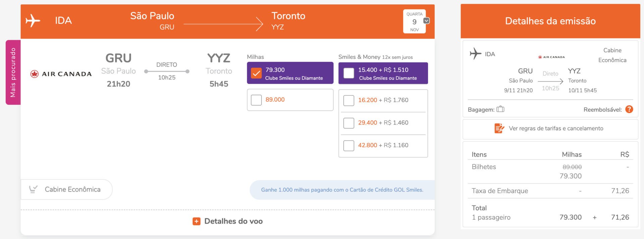Click the airplane icon in emission details panel
644x239 pixels.
475,54
